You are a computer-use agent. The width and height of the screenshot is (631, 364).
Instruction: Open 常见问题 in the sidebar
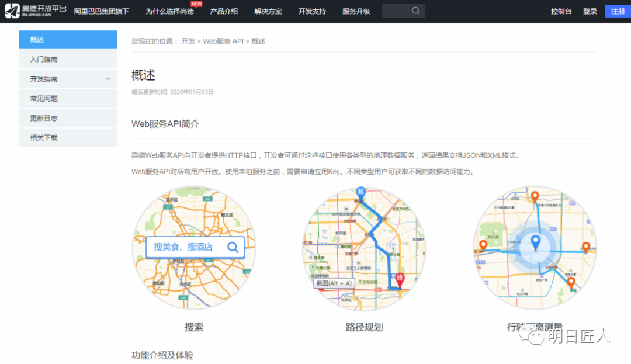[68, 99]
